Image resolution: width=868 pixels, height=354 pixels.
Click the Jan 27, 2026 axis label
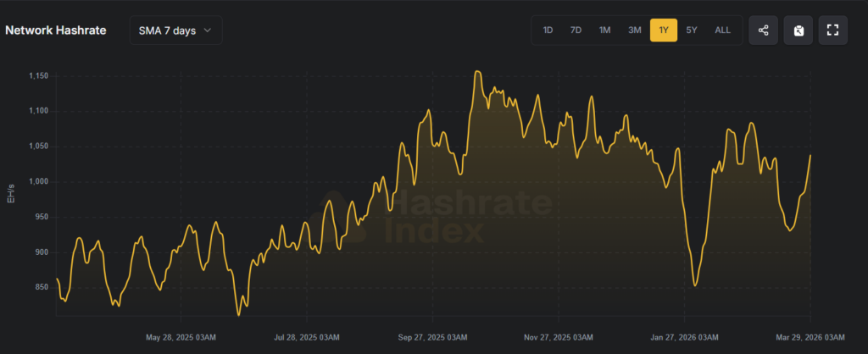(x=687, y=337)
